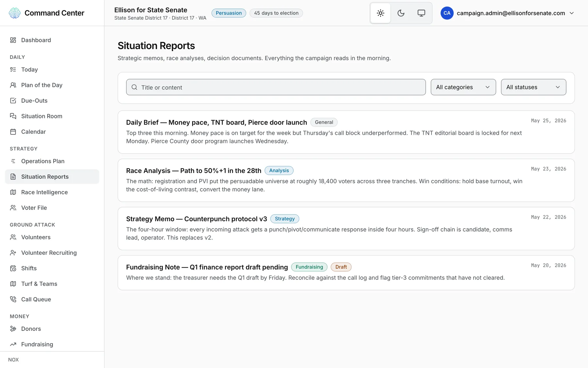Click the Voter File people icon
The image size is (588, 368).
[13, 208]
